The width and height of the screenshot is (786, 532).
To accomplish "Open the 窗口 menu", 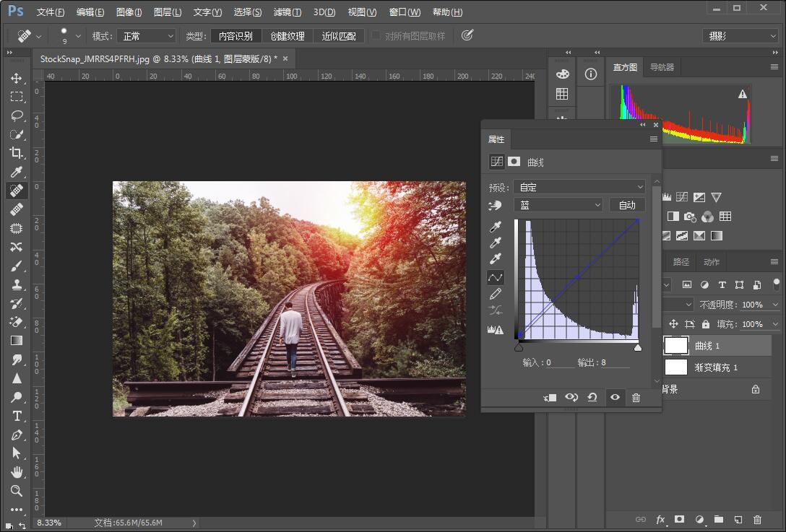I will click(x=405, y=12).
